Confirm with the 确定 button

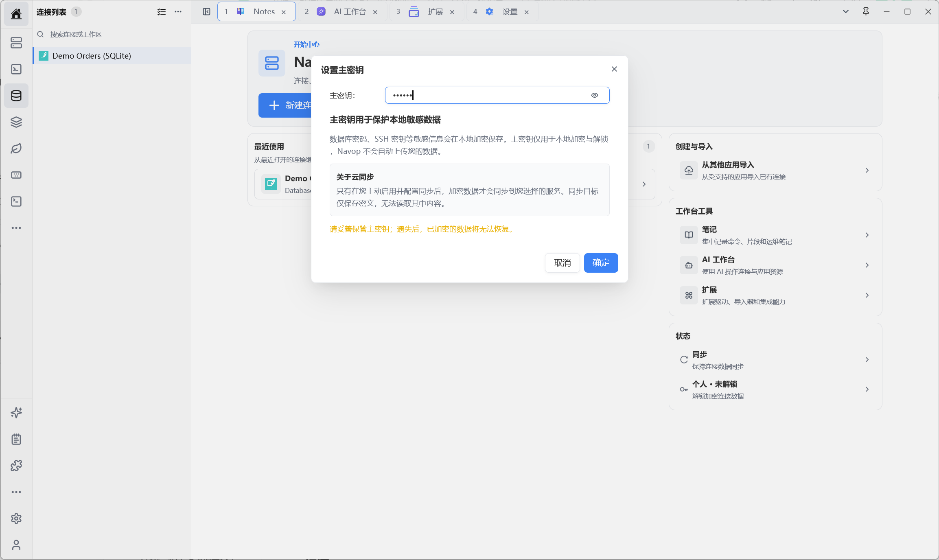point(601,263)
